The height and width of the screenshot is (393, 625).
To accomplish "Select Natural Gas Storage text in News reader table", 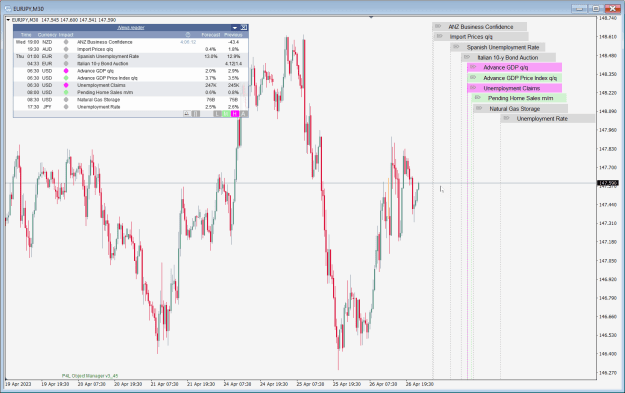I will point(98,99).
